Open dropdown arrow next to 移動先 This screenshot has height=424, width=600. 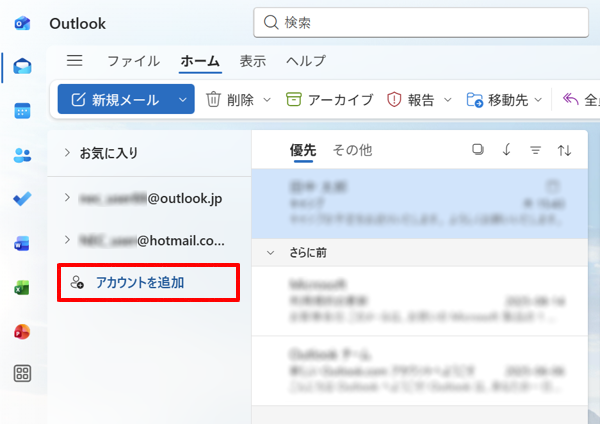coord(538,100)
